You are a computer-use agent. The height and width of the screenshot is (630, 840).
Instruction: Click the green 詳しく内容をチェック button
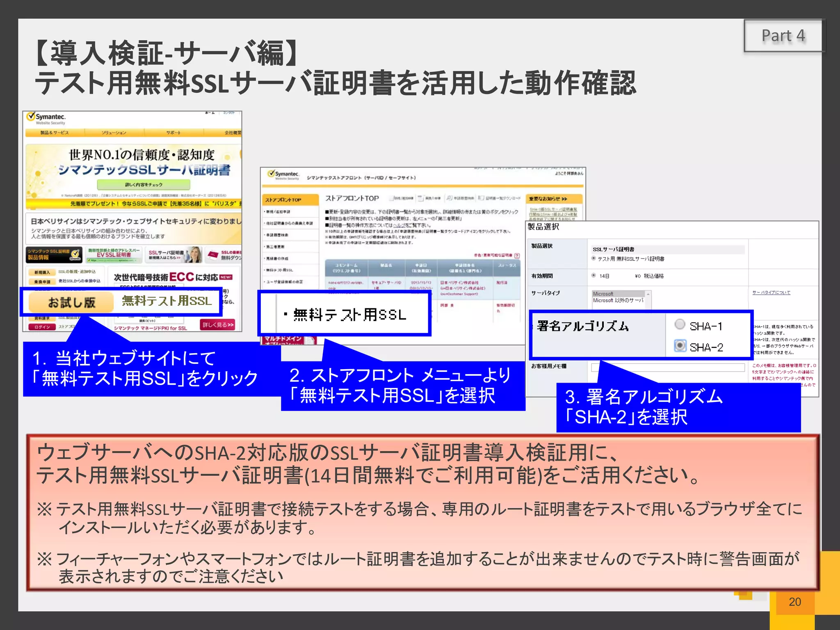tap(144, 185)
